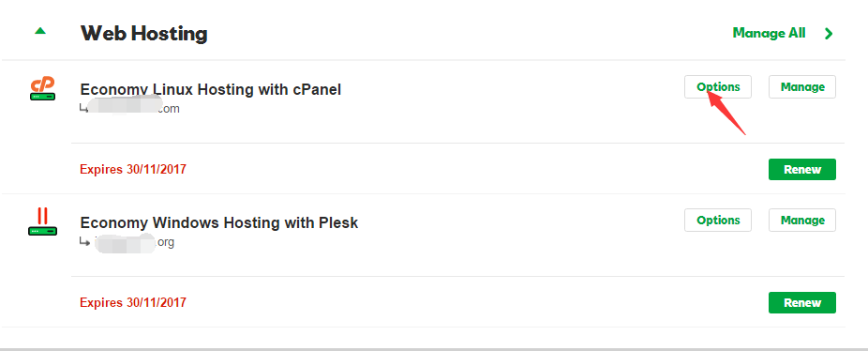This screenshot has height=351, width=868.
Task: Click the Plesk plan's Expires 30/11/2017 text
Action: [133, 303]
